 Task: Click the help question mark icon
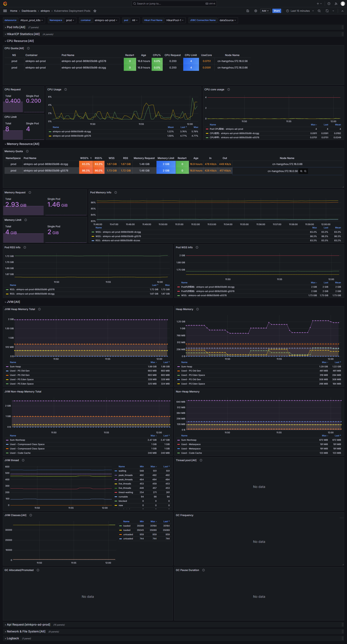(x=329, y=4)
